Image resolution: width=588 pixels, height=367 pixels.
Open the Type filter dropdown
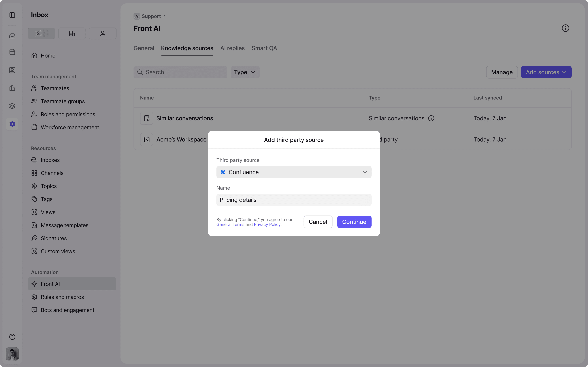coord(244,72)
